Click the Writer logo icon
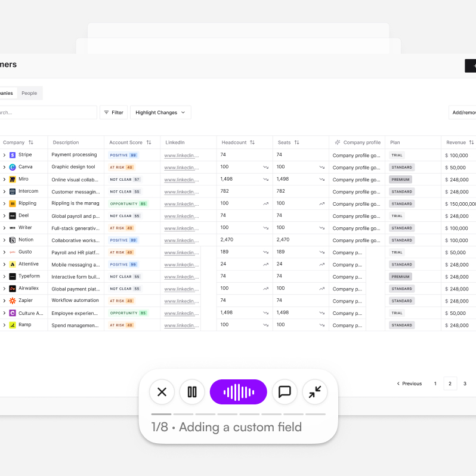Viewport: 476px width, 476px height. [13, 228]
